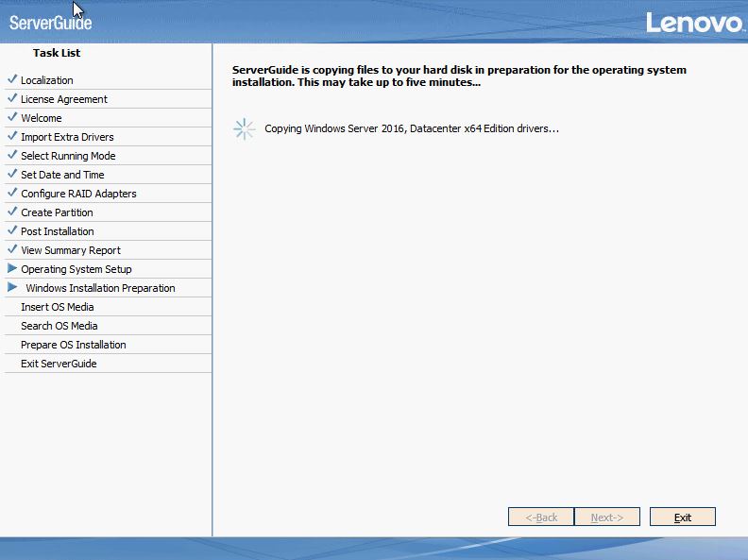Screen dimensions: 748x560
Task: Select the Localization task
Action: [109, 80]
